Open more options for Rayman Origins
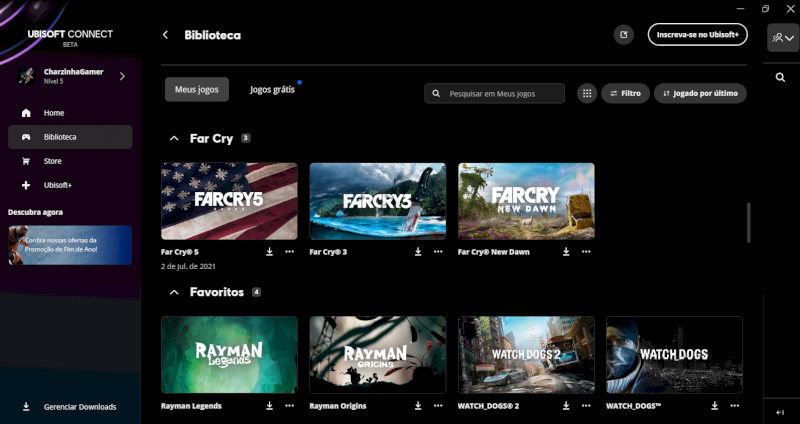 pyautogui.click(x=438, y=406)
